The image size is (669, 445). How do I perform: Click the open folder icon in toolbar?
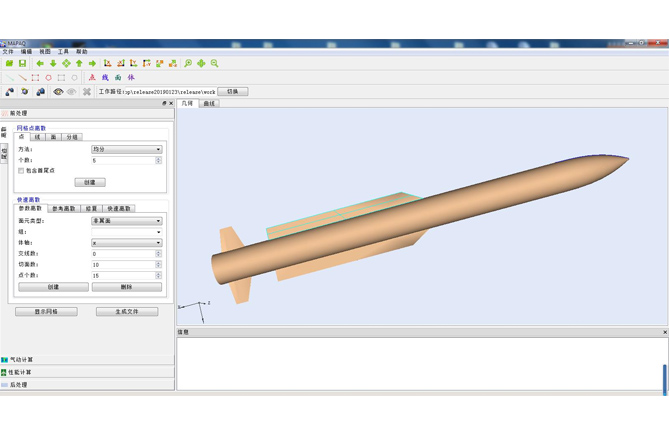(x=10, y=63)
